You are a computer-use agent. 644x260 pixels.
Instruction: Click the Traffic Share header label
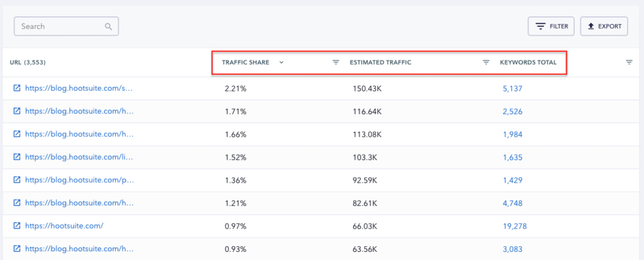point(245,62)
